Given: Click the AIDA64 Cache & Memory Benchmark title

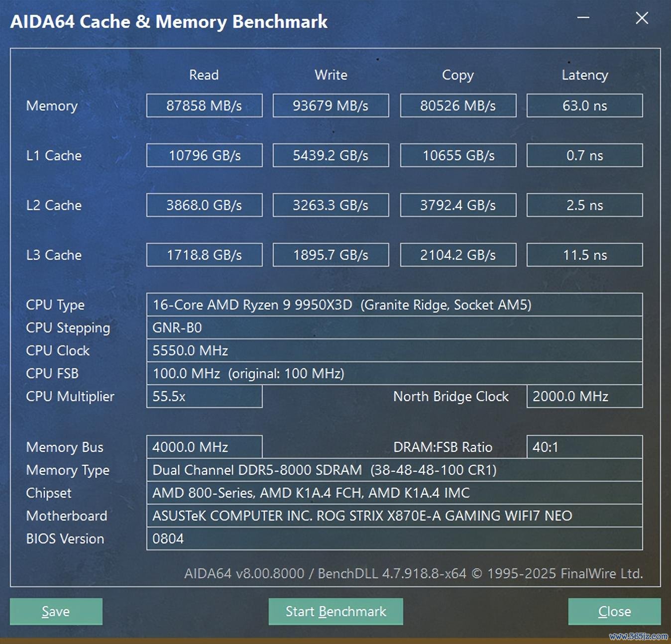Looking at the screenshot, I should (x=169, y=21).
